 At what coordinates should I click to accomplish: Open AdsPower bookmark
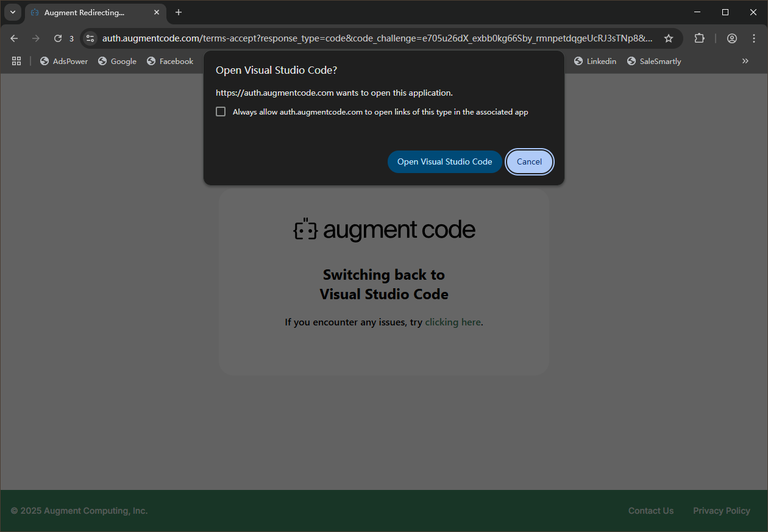point(64,61)
